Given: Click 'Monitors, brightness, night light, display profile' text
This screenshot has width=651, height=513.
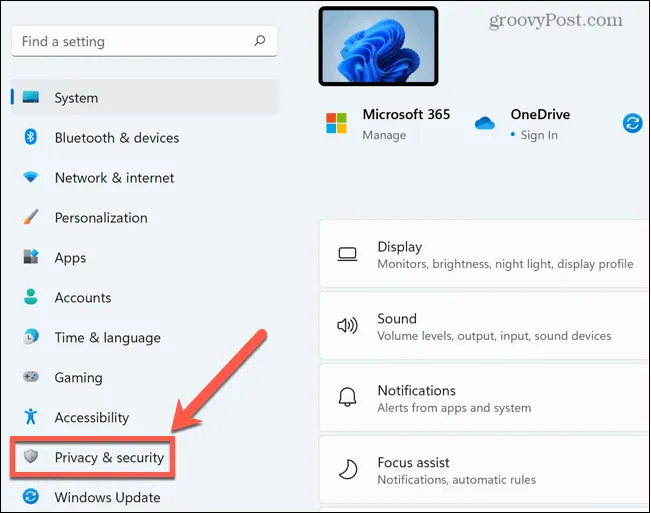Looking at the screenshot, I should [x=505, y=264].
